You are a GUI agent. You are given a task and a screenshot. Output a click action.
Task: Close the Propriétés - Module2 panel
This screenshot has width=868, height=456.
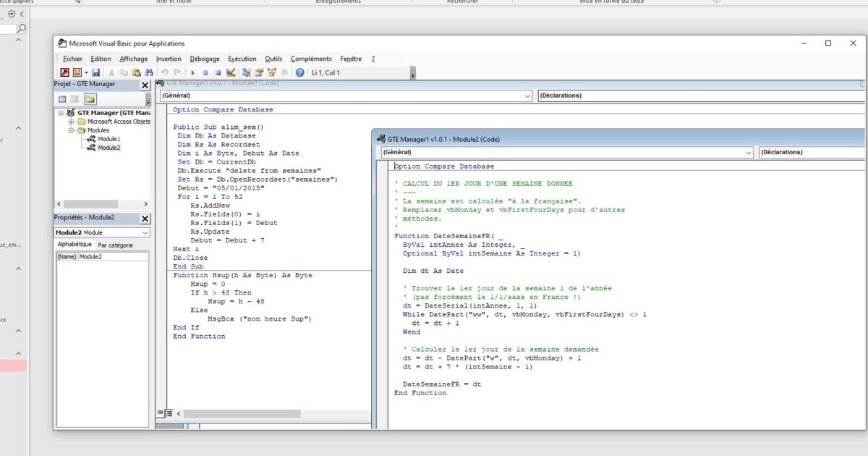[x=145, y=218]
